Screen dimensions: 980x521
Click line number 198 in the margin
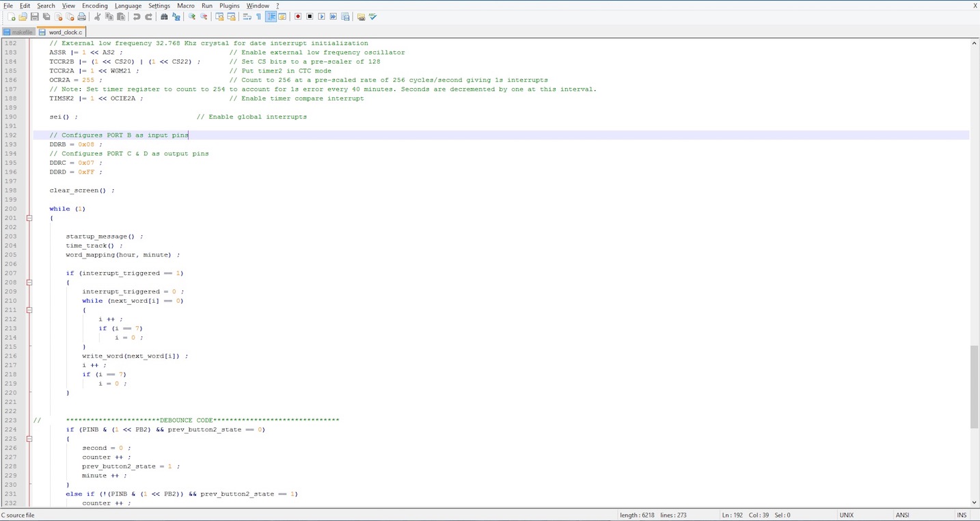11,190
